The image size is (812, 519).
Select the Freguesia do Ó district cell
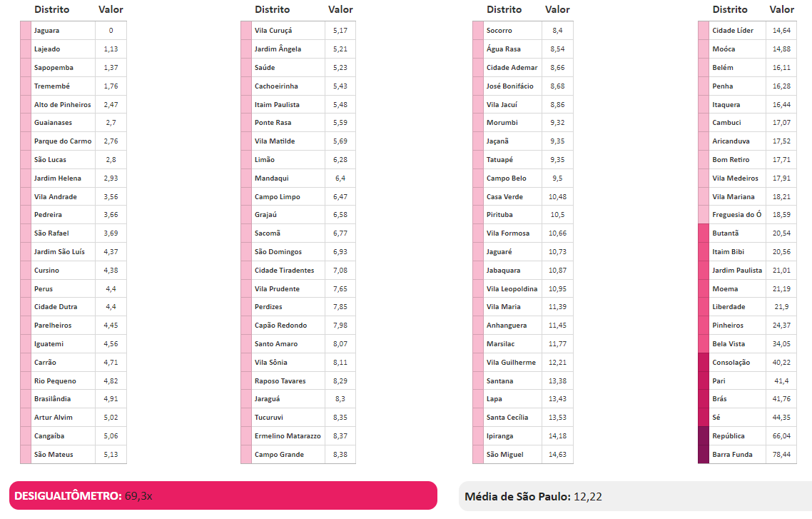pos(737,215)
